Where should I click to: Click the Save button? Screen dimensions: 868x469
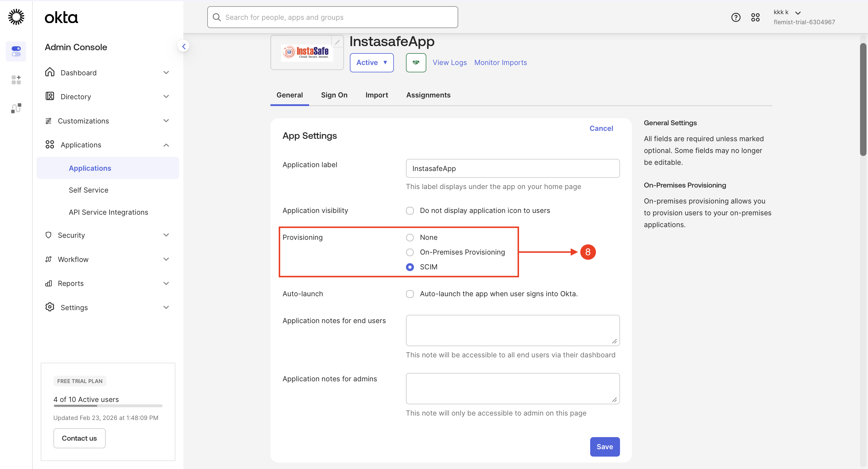pyautogui.click(x=605, y=447)
